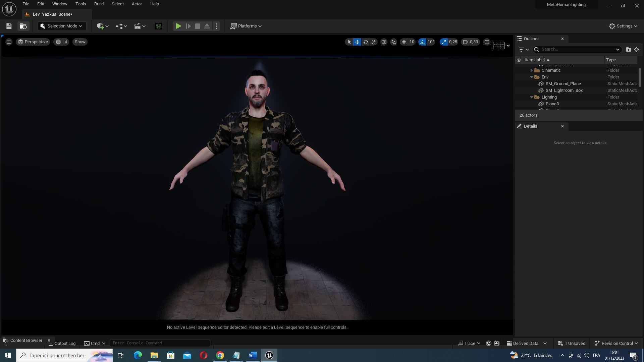Toggle grid snapping icon
Image resolution: width=644 pixels, height=362 pixels.
404,42
